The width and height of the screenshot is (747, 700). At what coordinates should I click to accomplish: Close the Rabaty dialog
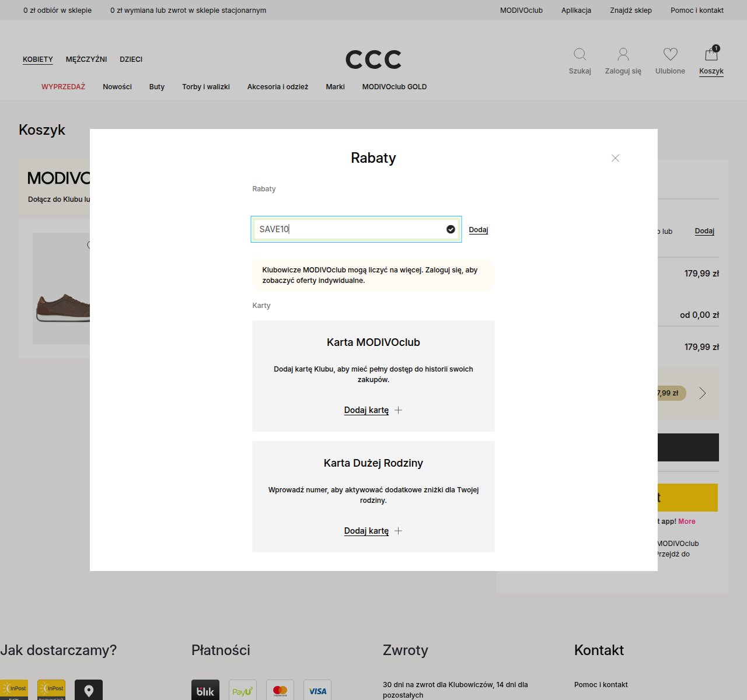615,158
